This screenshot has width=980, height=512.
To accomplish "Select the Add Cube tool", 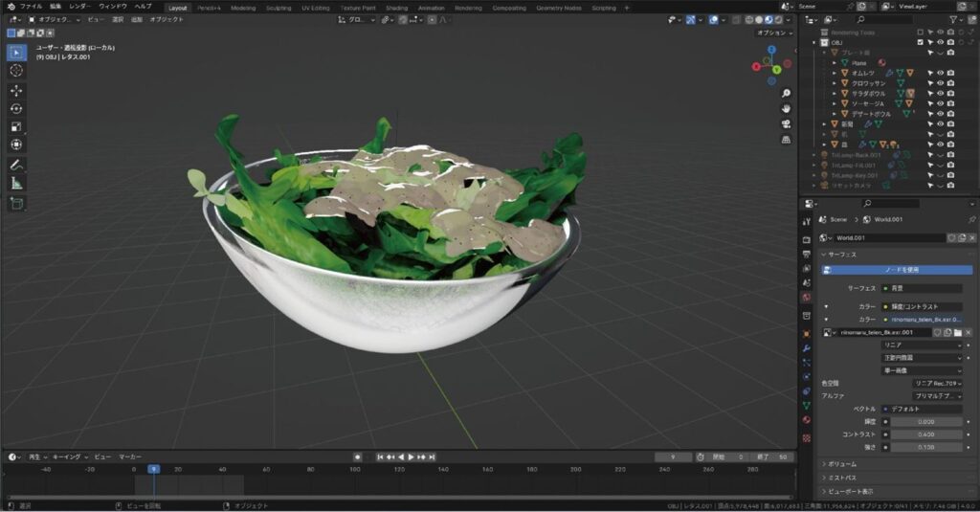I will pyautogui.click(x=16, y=203).
